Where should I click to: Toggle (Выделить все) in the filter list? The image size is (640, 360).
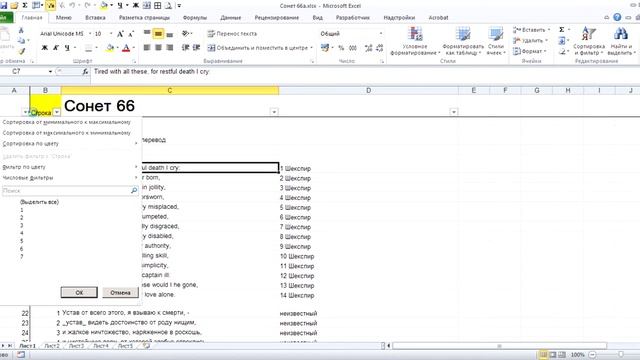click(x=39, y=202)
